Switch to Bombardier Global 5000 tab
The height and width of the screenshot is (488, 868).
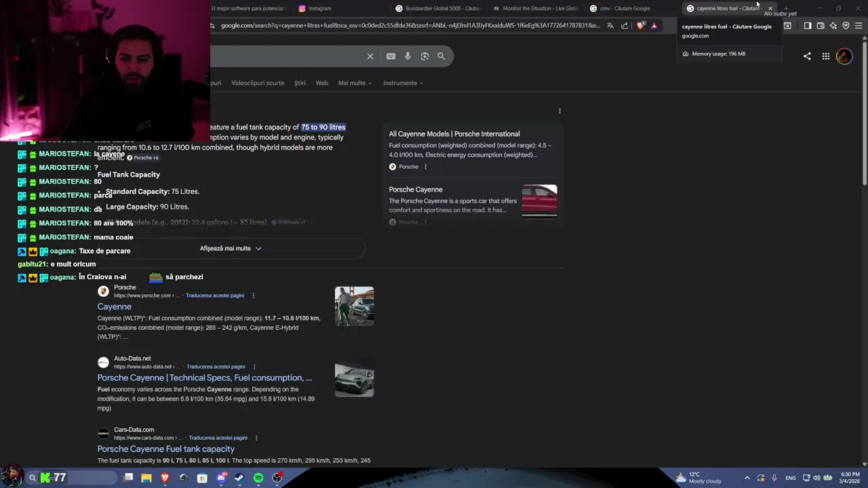point(439,8)
